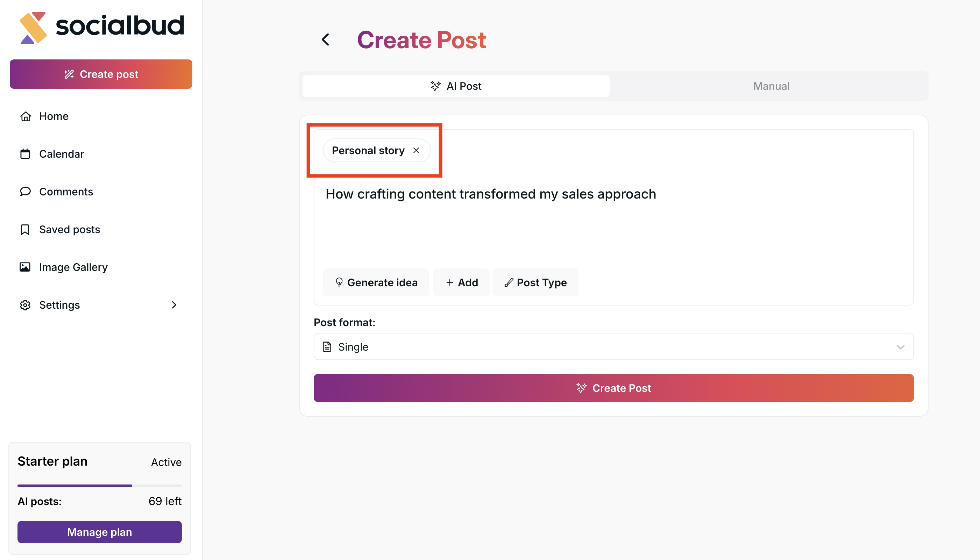Click the wide Create Post gradient button

tap(613, 388)
